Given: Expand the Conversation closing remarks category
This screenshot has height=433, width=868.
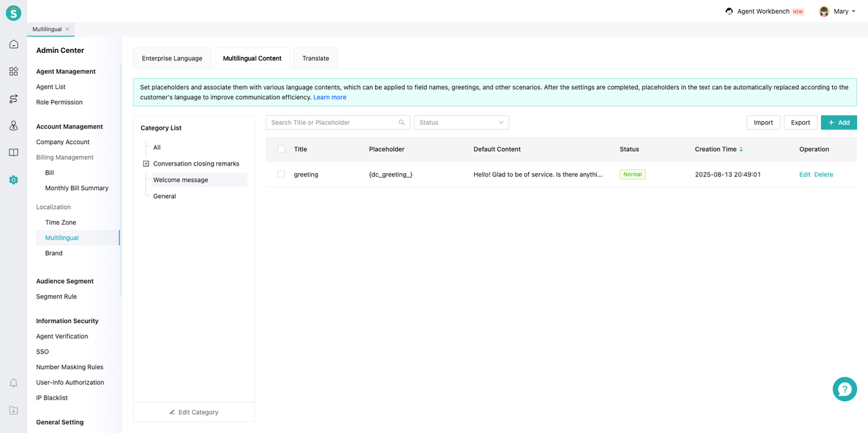Looking at the screenshot, I should [146, 164].
